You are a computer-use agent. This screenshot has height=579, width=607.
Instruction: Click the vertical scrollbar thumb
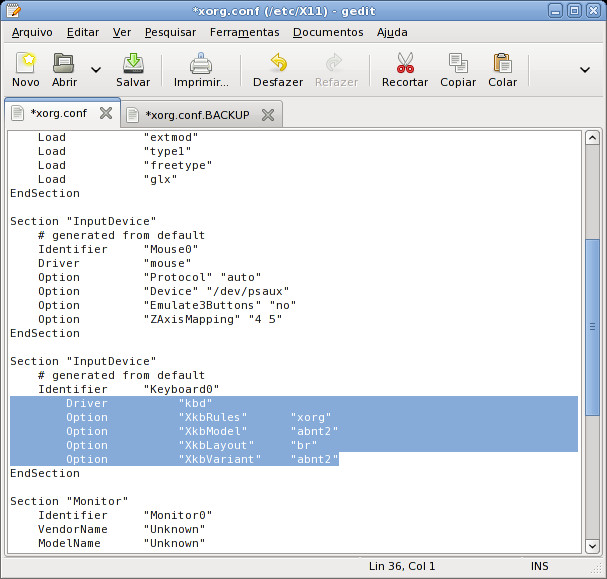pyautogui.click(x=593, y=327)
